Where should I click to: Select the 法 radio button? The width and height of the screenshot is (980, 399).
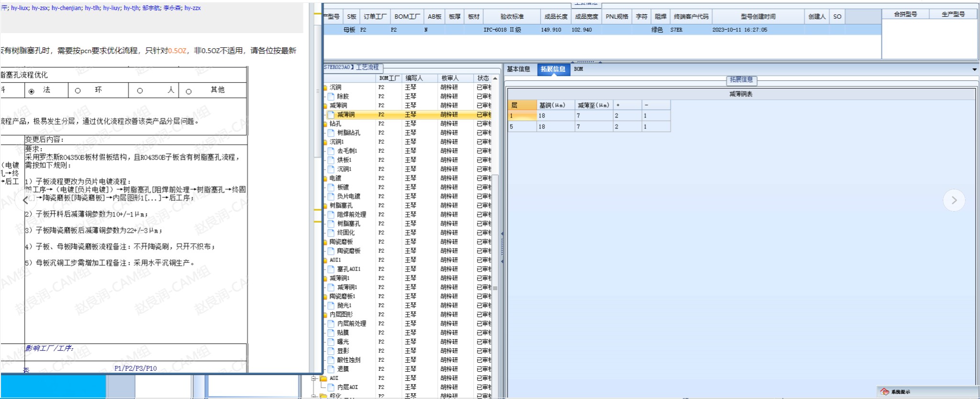coord(32,91)
